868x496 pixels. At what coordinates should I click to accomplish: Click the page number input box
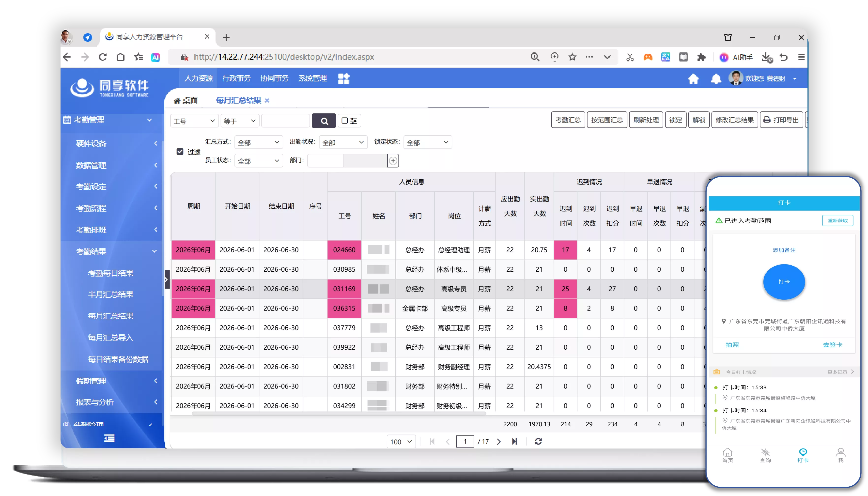click(x=465, y=441)
